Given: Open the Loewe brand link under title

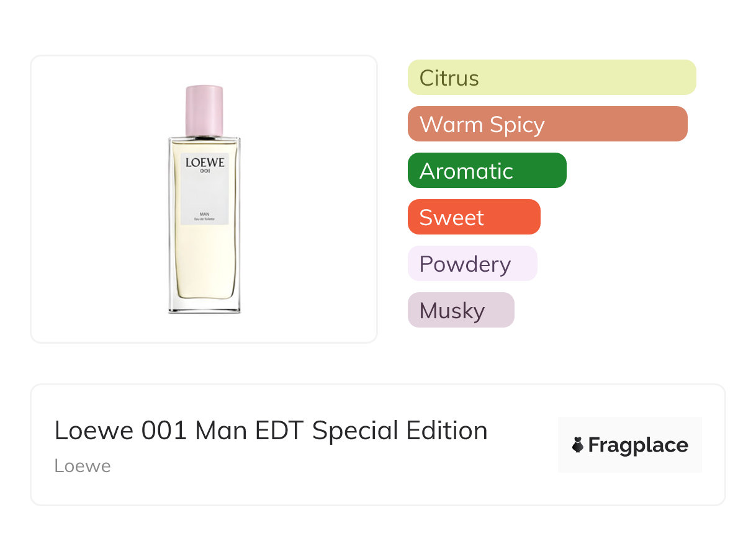Looking at the screenshot, I should (x=83, y=466).
